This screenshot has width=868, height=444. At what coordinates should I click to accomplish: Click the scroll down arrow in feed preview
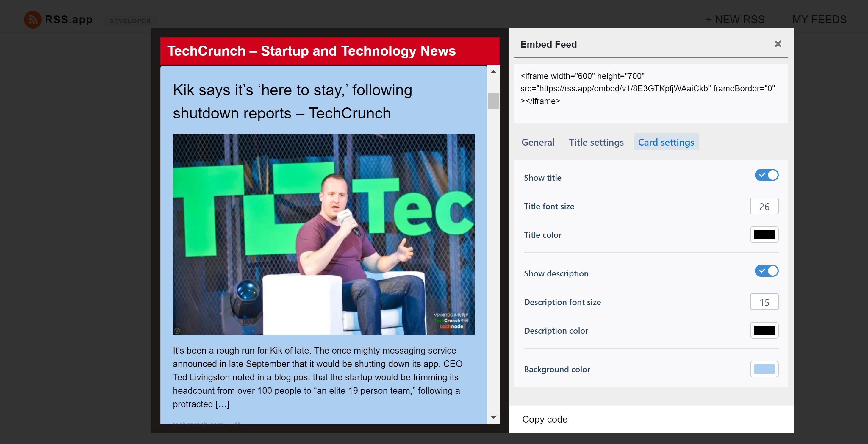pos(493,418)
